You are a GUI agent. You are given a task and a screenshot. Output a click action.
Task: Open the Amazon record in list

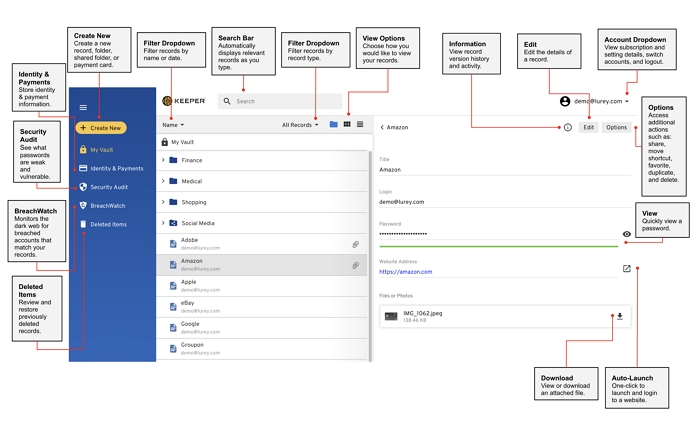262,265
